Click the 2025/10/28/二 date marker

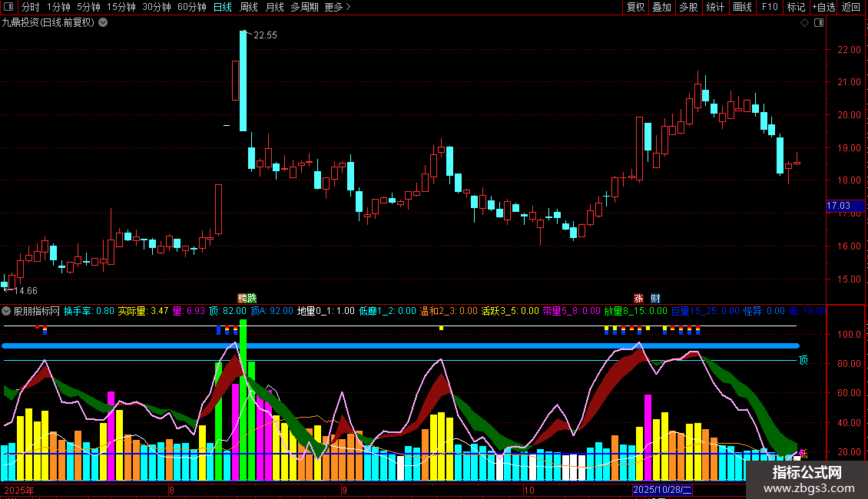point(662,490)
